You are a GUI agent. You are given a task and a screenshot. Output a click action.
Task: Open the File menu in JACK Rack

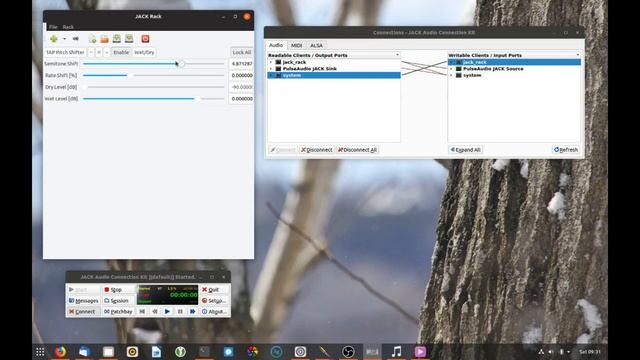pyautogui.click(x=53, y=27)
